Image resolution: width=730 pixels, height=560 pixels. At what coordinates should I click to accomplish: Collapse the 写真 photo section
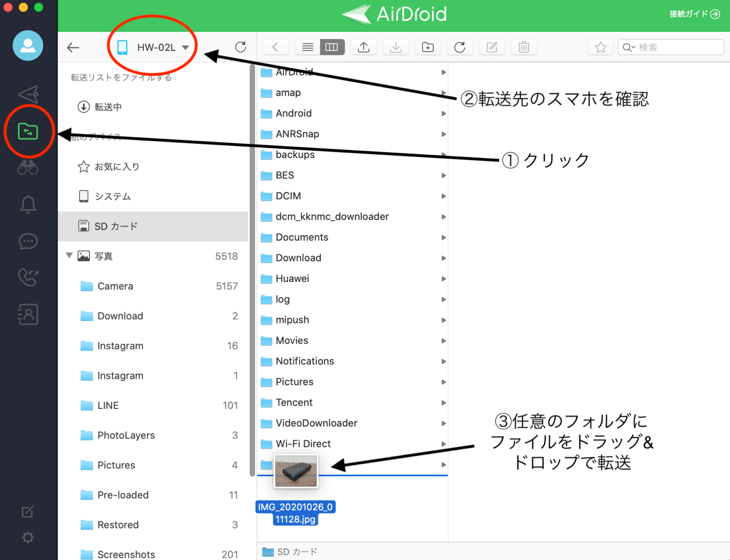69,256
